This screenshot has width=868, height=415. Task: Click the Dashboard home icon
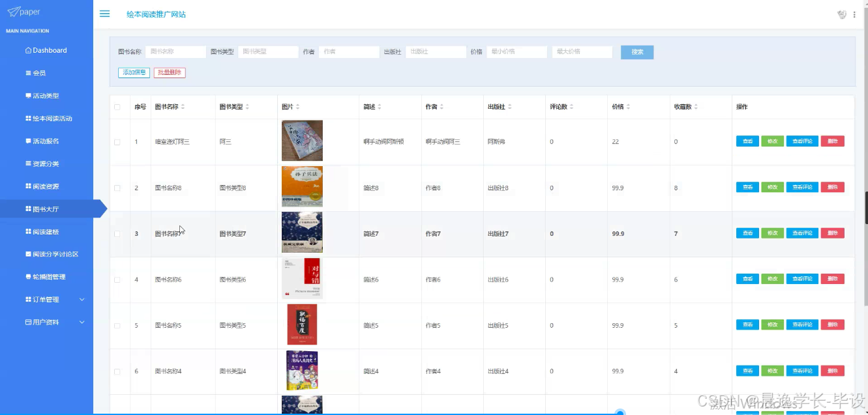click(x=28, y=50)
